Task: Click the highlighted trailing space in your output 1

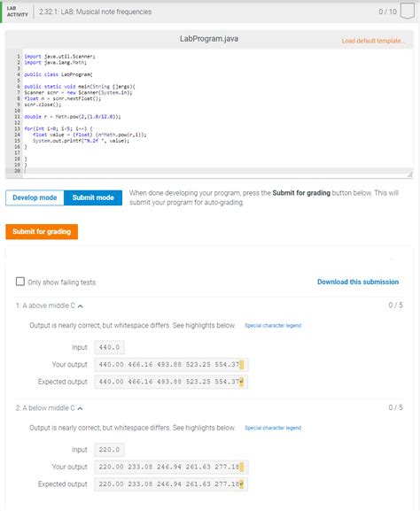Action: click(x=242, y=364)
